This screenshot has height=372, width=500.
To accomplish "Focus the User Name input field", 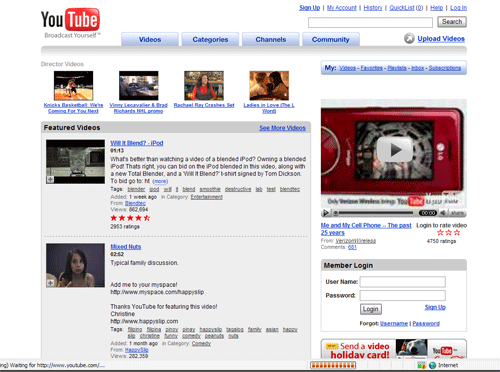I will [x=403, y=282].
